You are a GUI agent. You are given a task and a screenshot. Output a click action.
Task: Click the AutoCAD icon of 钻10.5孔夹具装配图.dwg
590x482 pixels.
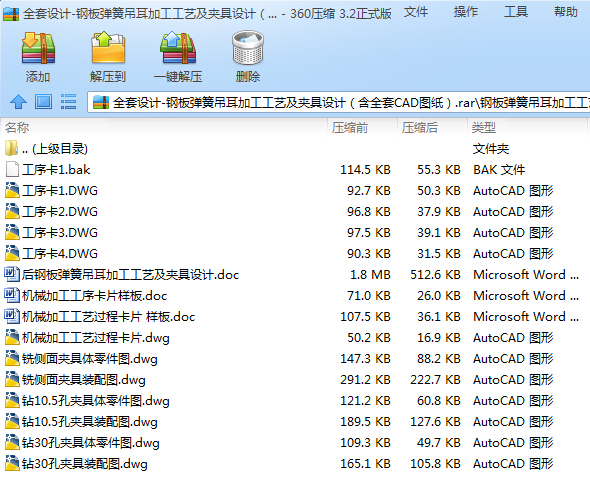point(12,421)
